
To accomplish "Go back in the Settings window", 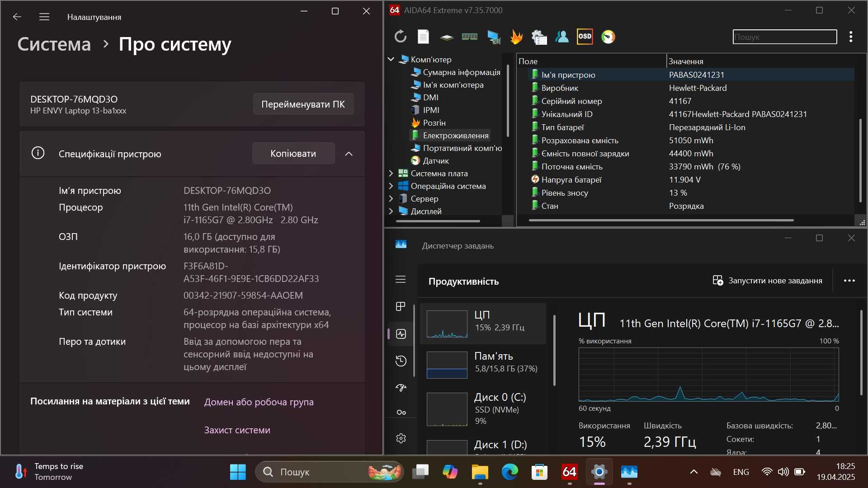I will coord(17,17).
